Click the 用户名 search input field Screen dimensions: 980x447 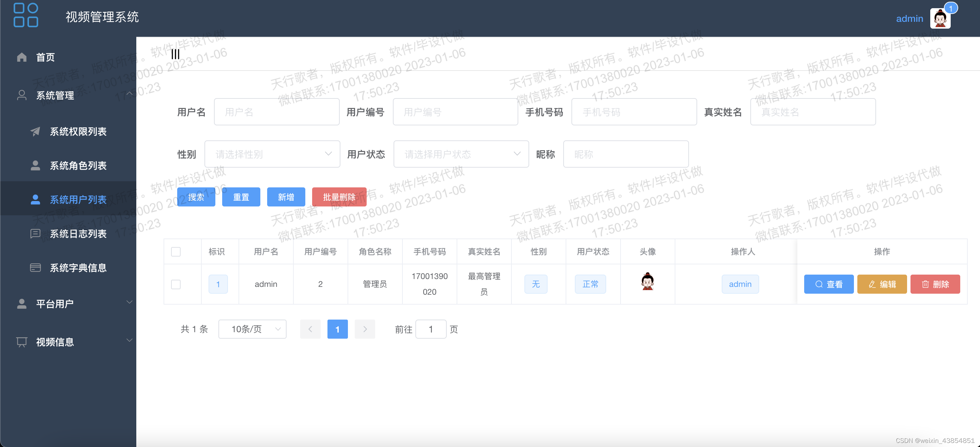pos(277,112)
